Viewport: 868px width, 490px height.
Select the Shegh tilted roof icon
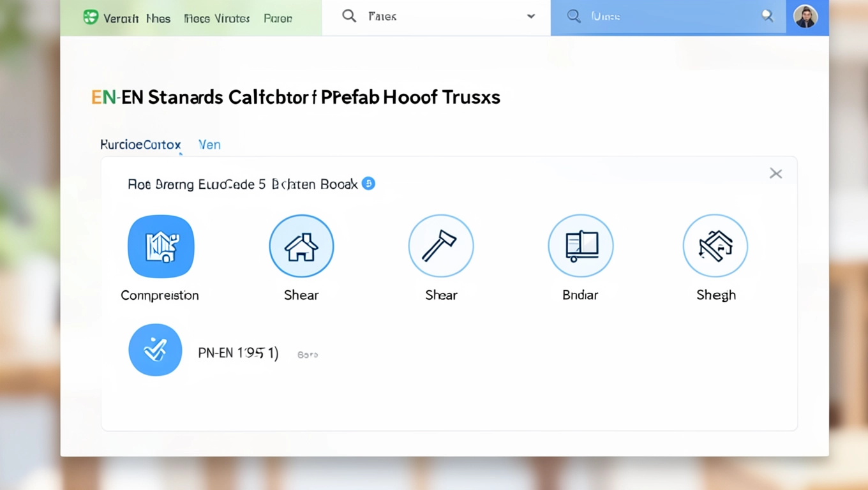tap(715, 246)
